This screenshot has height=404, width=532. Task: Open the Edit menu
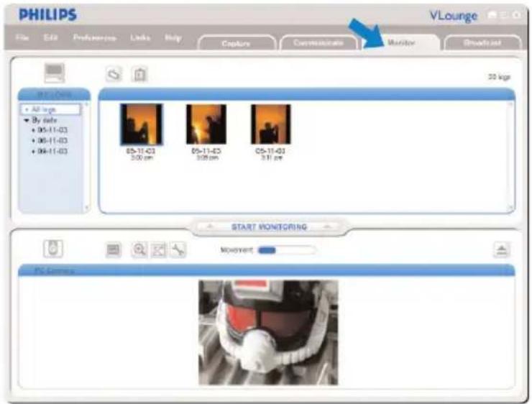pos(50,37)
